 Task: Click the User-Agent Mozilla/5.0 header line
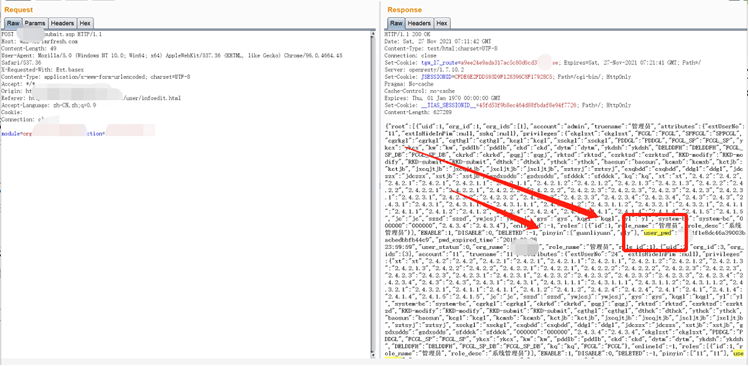click(x=172, y=55)
